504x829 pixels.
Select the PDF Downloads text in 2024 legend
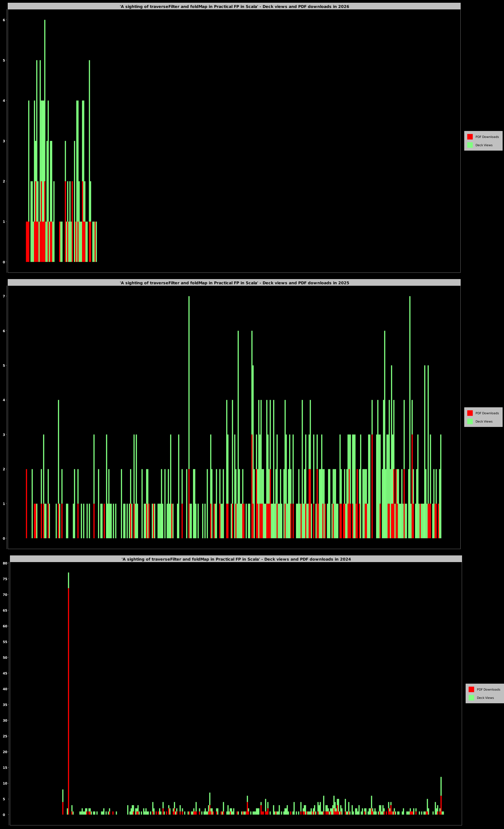click(x=488, y=689)
